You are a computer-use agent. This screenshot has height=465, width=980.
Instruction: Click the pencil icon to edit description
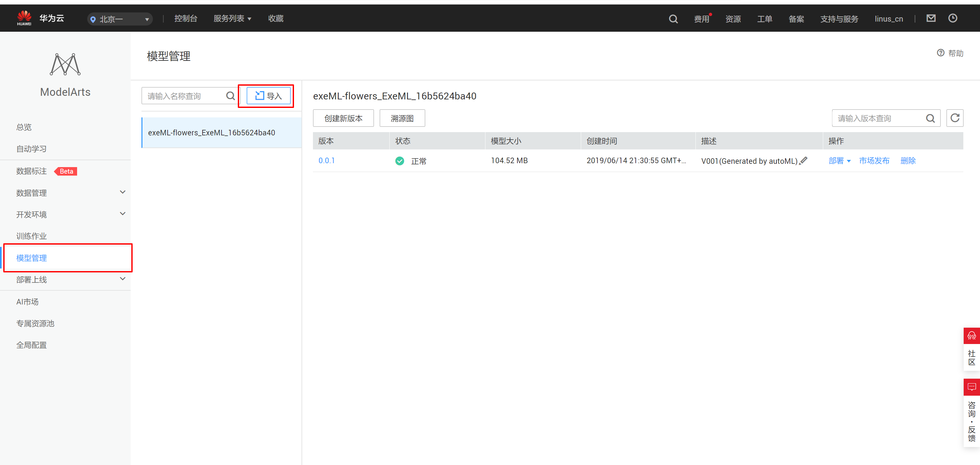point(803,161)
